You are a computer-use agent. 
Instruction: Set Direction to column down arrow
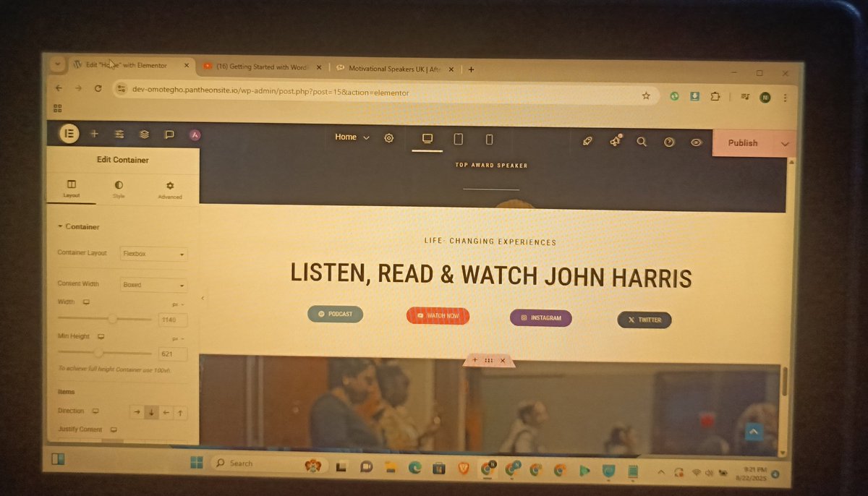[151, 412]
